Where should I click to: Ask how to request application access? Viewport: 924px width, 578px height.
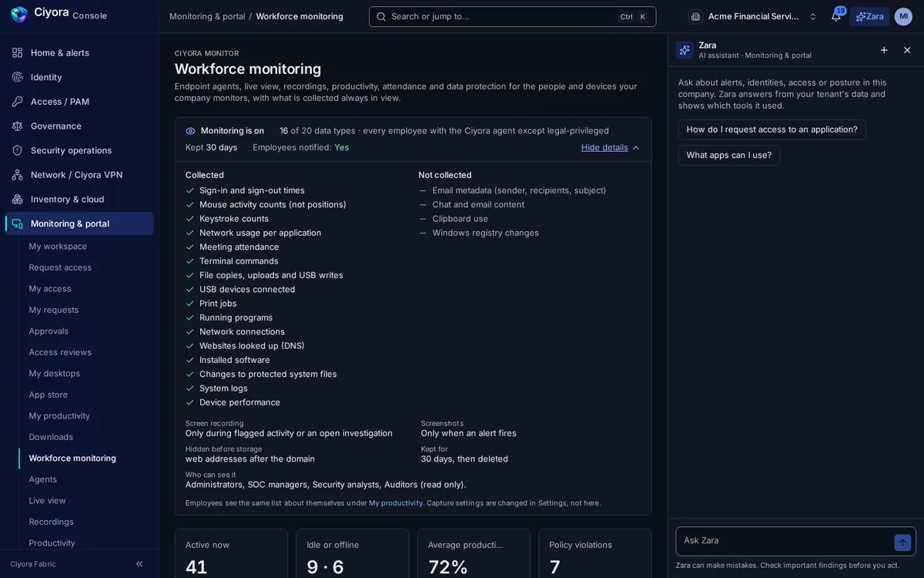(772, 129)
